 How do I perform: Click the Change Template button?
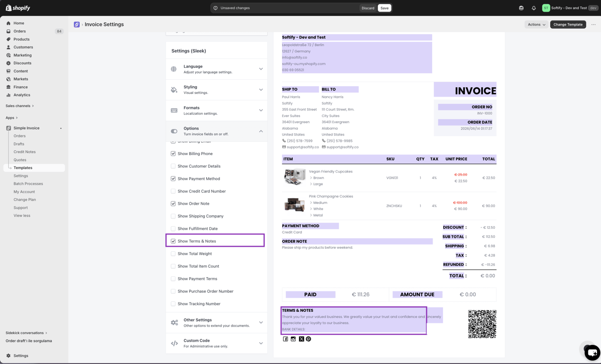pyautogui.click(x=568, y=25)
